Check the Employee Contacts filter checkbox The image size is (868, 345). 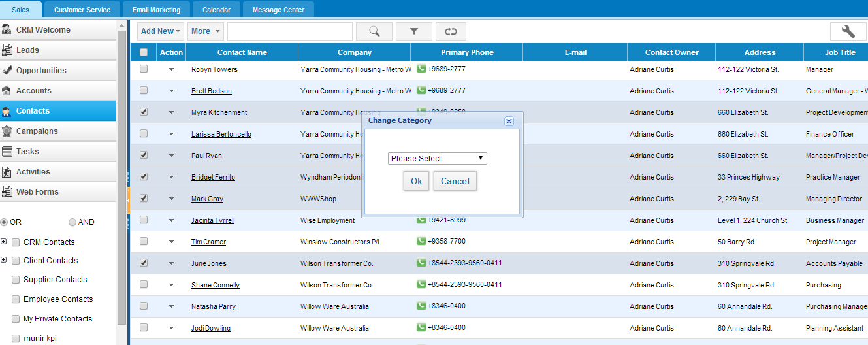coord(16,299)
